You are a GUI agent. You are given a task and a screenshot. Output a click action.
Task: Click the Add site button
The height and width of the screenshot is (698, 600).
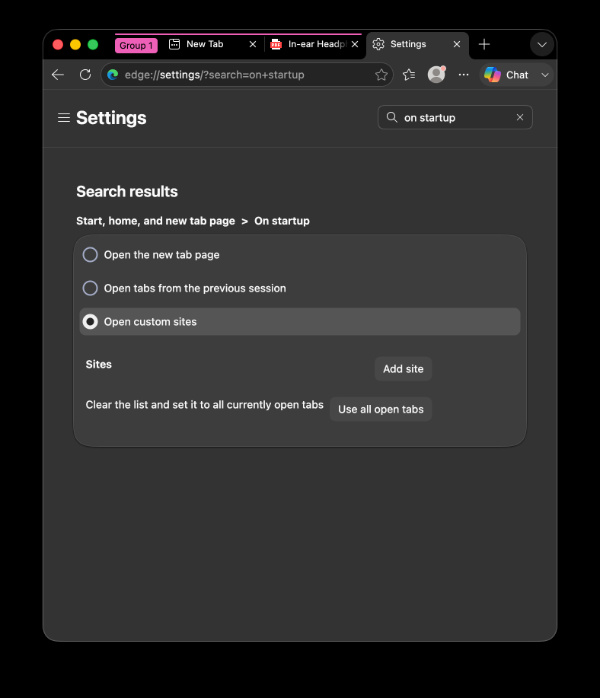403,369
